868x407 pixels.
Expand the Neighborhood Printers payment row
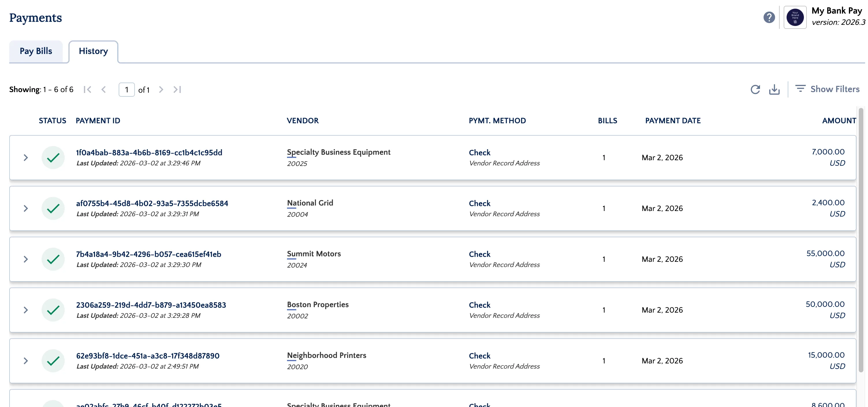(x=26, y=361)
